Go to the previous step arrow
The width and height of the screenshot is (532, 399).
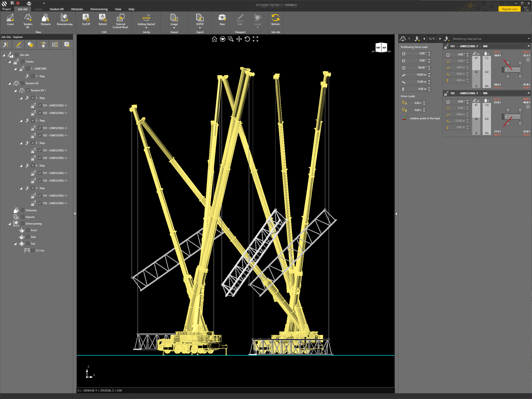click(424, 39)
